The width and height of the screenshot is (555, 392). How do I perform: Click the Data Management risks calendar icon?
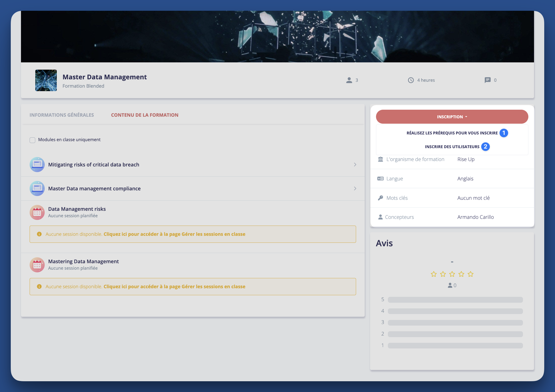37,212
